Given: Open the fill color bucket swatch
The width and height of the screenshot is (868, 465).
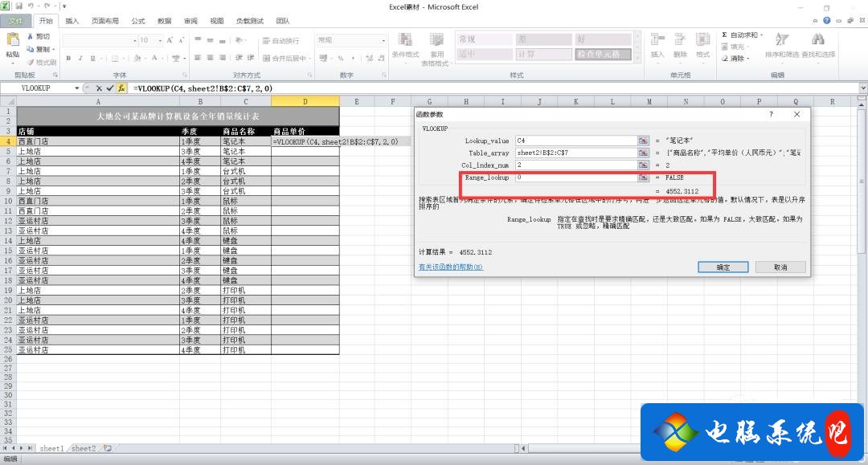Looking at the screenshot, I should pyautogui.click(x=137, y=58).
